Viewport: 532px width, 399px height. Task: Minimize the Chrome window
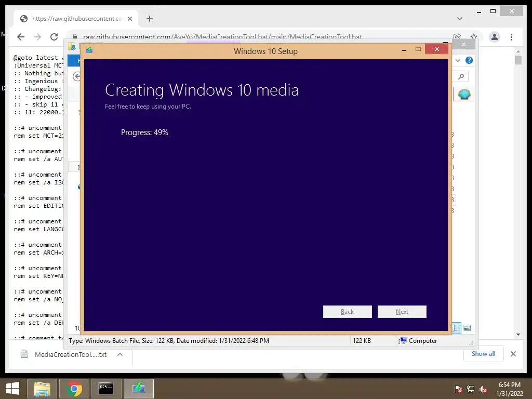coord(478,11)
